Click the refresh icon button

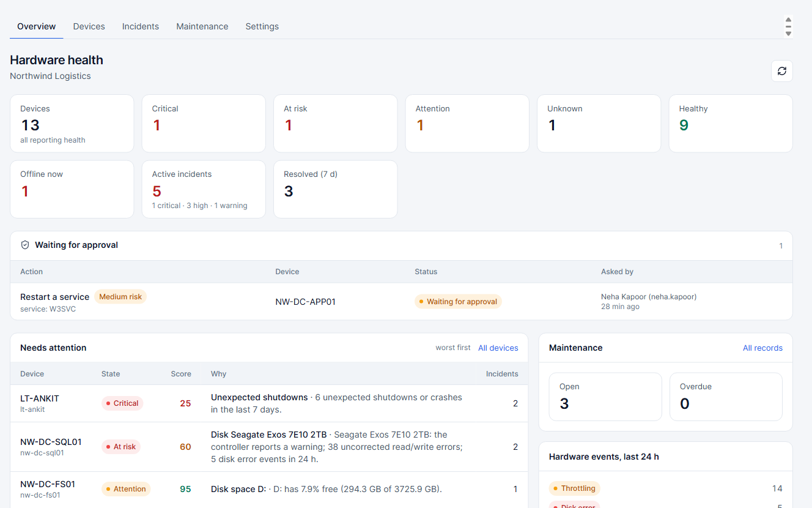(x=781, y=71)
